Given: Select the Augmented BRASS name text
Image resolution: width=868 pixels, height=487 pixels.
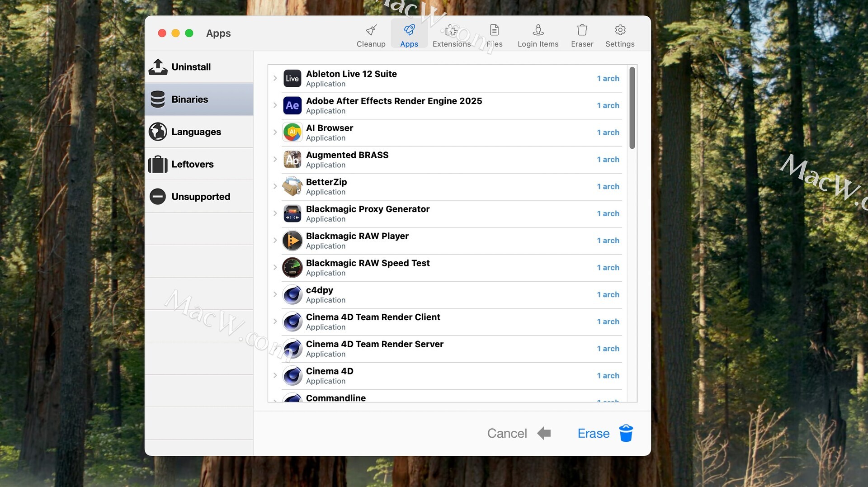Looking at the screenshot, I should (x=347, y=155).
